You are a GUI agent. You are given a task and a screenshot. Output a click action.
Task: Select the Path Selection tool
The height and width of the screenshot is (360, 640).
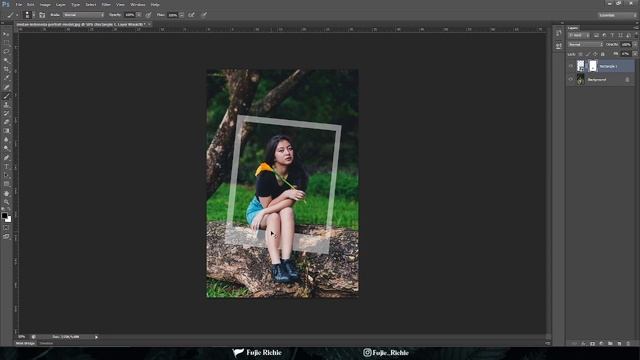[6, 176]
